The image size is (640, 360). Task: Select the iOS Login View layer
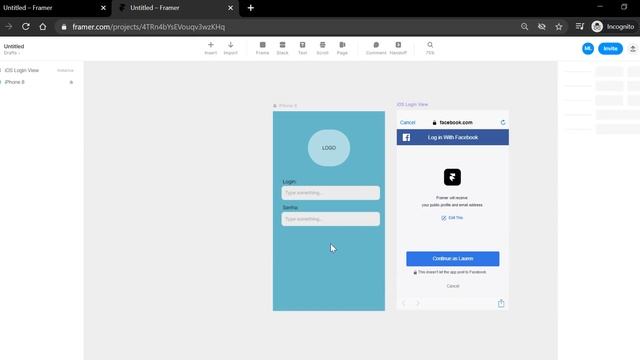point(22,70)
